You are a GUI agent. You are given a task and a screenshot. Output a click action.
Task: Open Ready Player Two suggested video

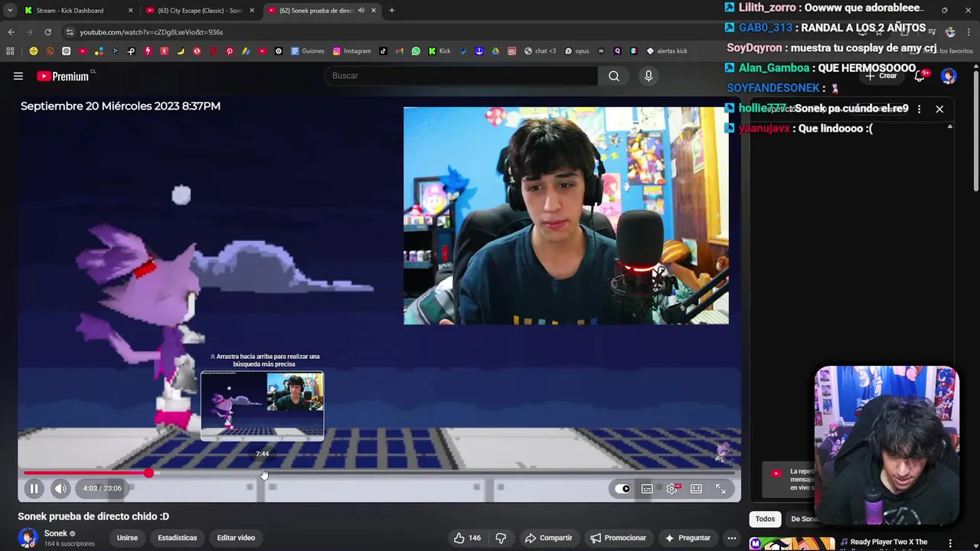click(x=888, y=543)
